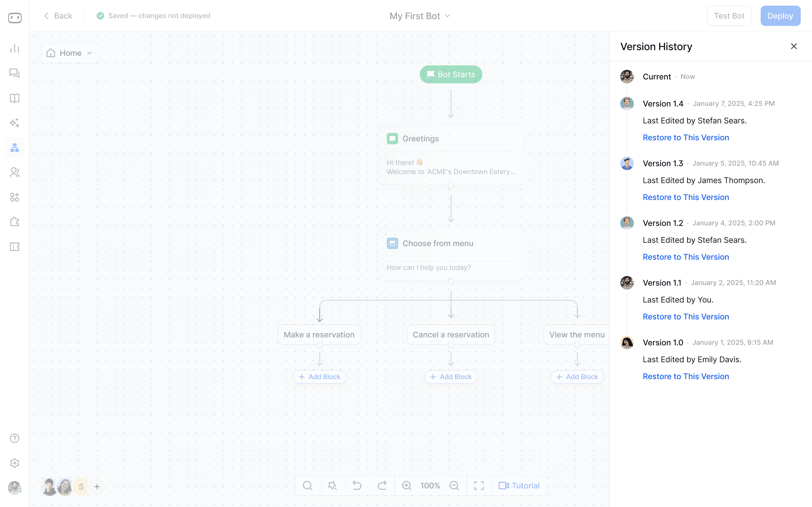Restore to Version 1.4
Screen dimensions: 812x507
click(685, 137)
